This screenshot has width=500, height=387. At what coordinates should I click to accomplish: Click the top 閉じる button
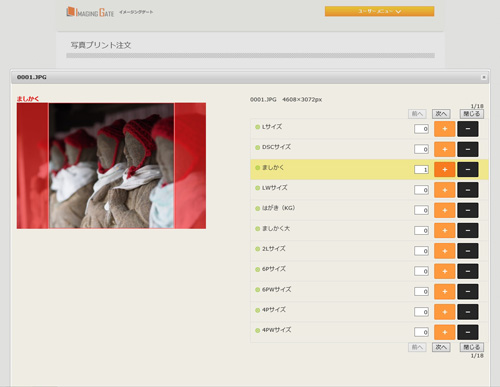471,114
